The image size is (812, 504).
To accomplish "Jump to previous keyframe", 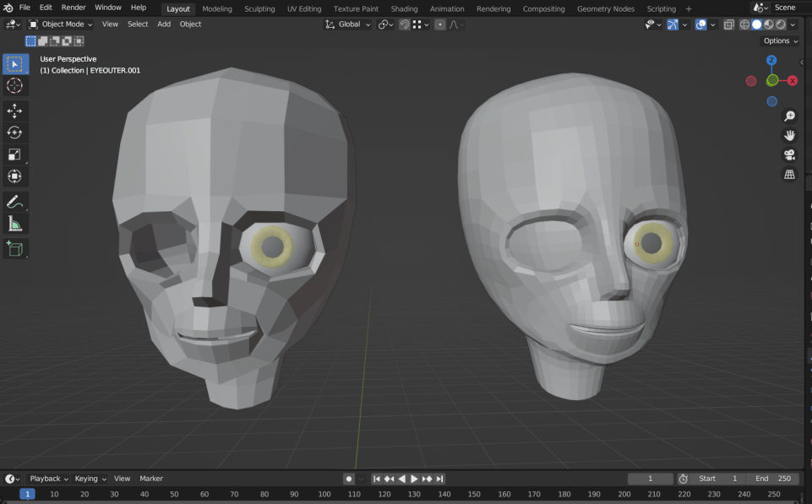I will pyautogui.click(x=389, y=479).
